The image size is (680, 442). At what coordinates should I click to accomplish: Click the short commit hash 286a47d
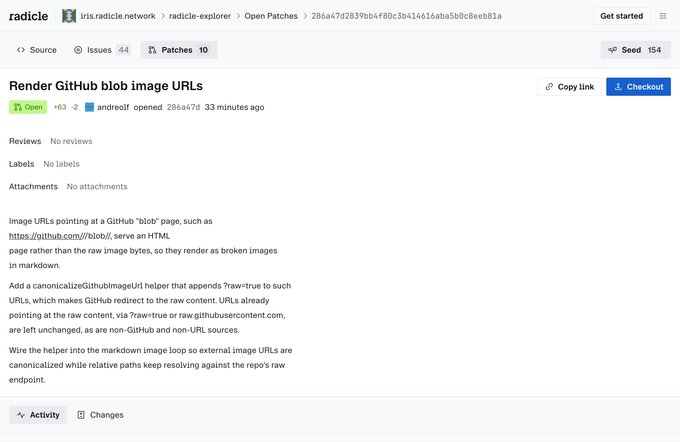tap(183, 107)
